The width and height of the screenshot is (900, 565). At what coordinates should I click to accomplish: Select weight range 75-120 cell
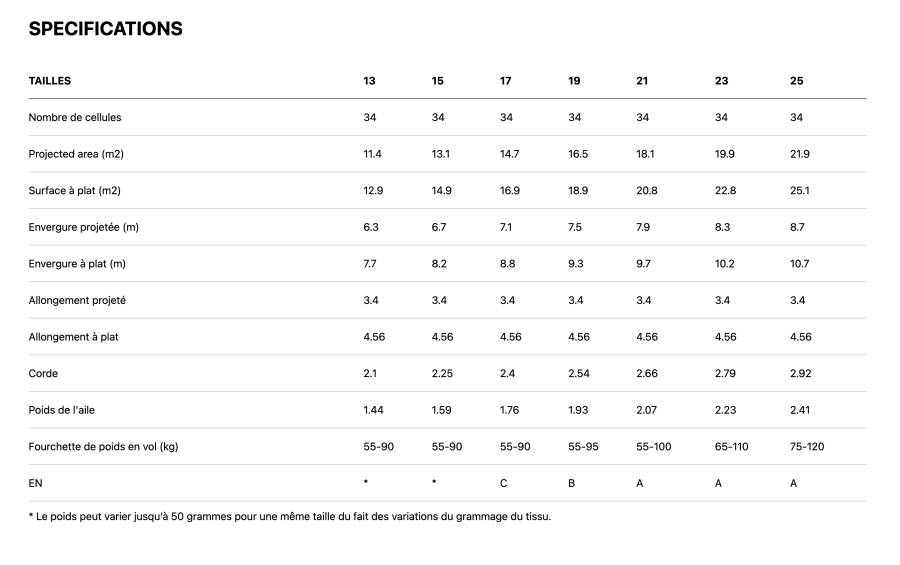pos(806,447)
